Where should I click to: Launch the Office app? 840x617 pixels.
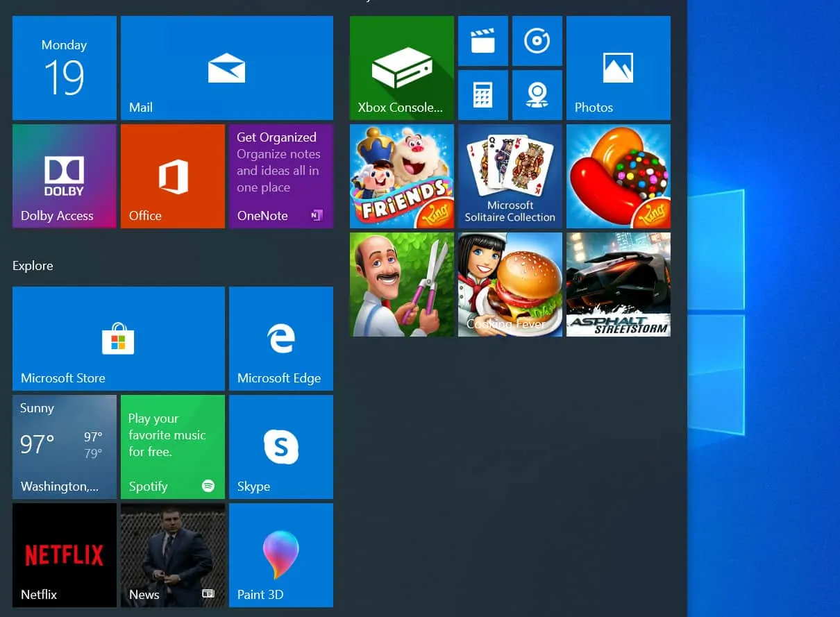(172, 176)
